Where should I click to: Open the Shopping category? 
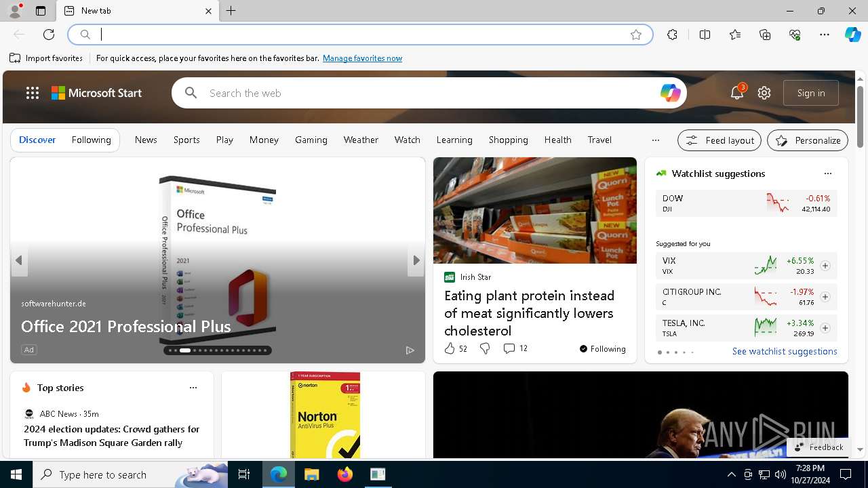pos(508,140)
